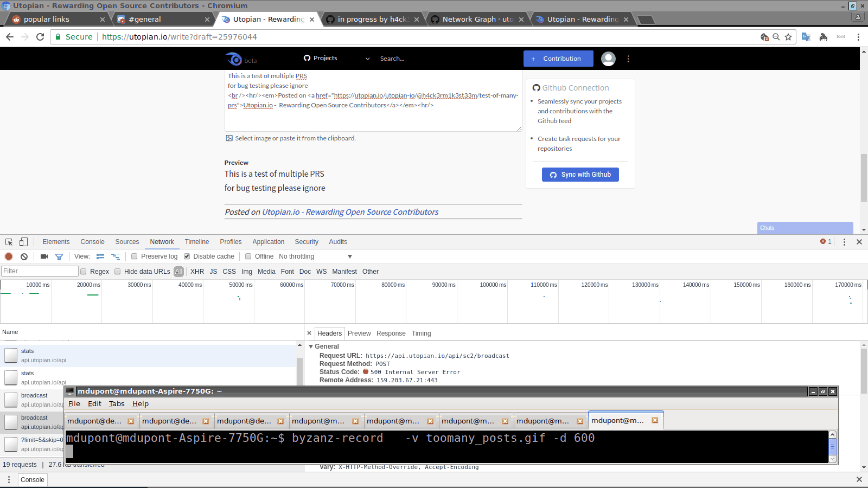Open the console drawer three-dot menu

9,480
